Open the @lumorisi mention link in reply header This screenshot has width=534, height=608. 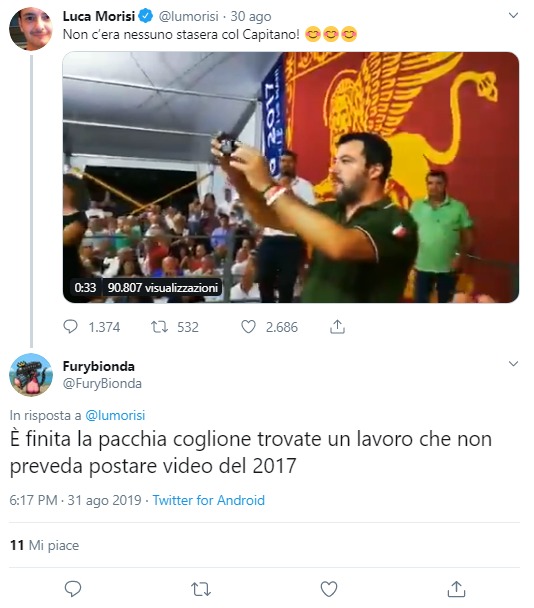point(115,415)
